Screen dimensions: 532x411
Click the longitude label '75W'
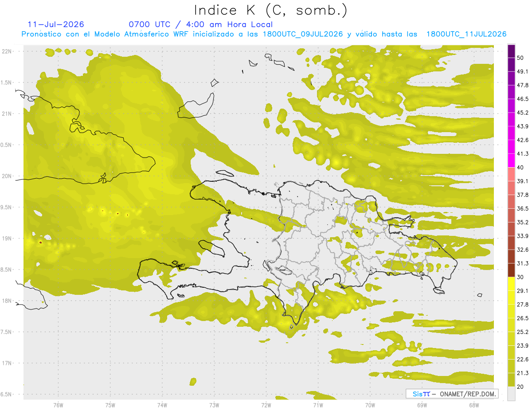[x=110, y=405]
